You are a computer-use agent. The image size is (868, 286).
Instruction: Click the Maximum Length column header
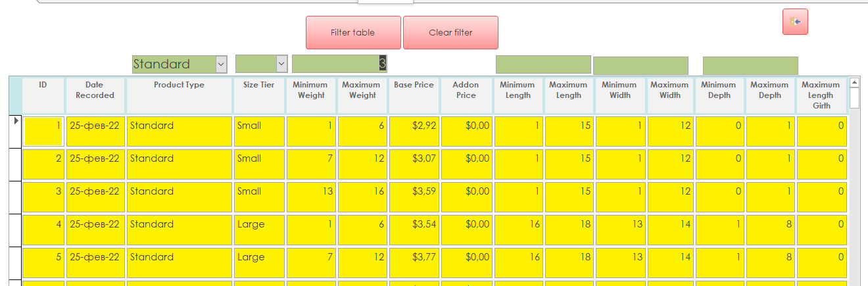(x=569, y=95)
